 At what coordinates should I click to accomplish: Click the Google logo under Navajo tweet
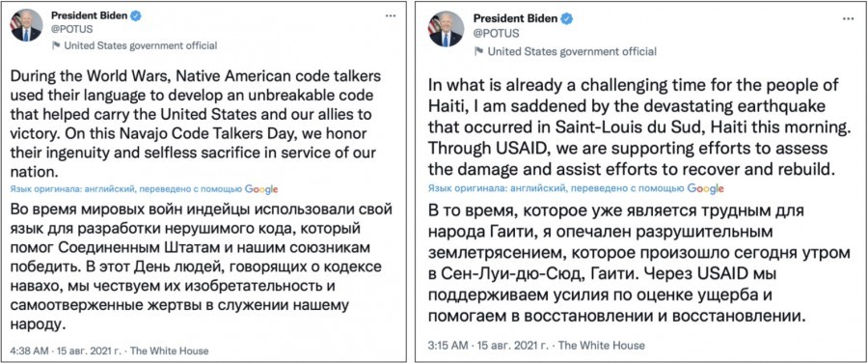(x=261, y=189)
